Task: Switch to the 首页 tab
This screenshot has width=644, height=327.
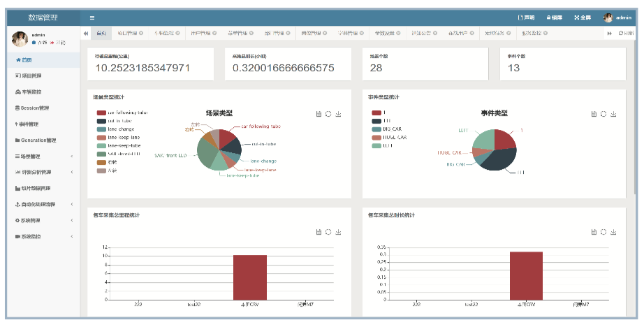Action: pyautogui.click(x=101, y=34)
